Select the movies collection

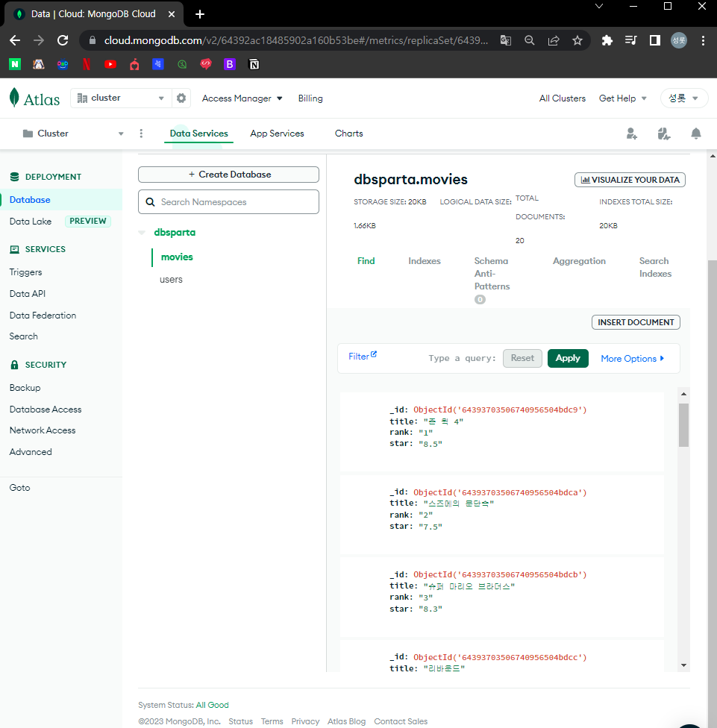tap(177, 257)
